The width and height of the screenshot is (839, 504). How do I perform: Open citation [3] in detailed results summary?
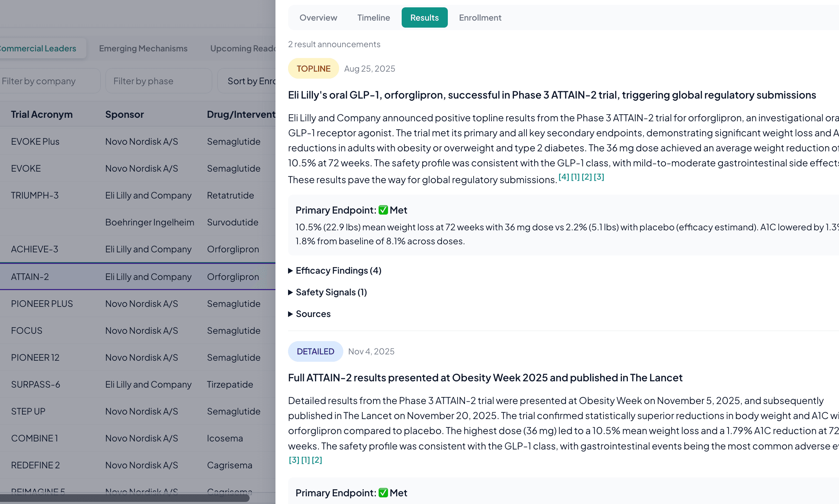click(294, 460)
